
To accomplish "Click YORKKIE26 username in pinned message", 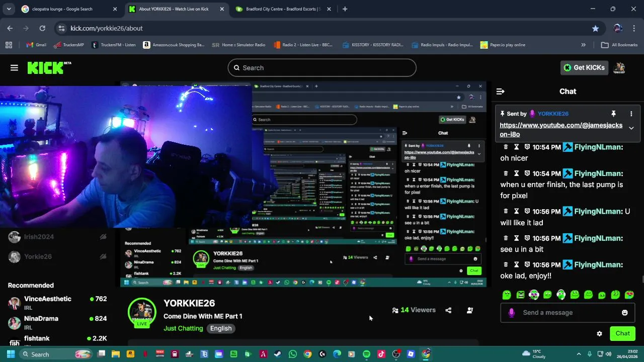I will click(x=553, y=114).
